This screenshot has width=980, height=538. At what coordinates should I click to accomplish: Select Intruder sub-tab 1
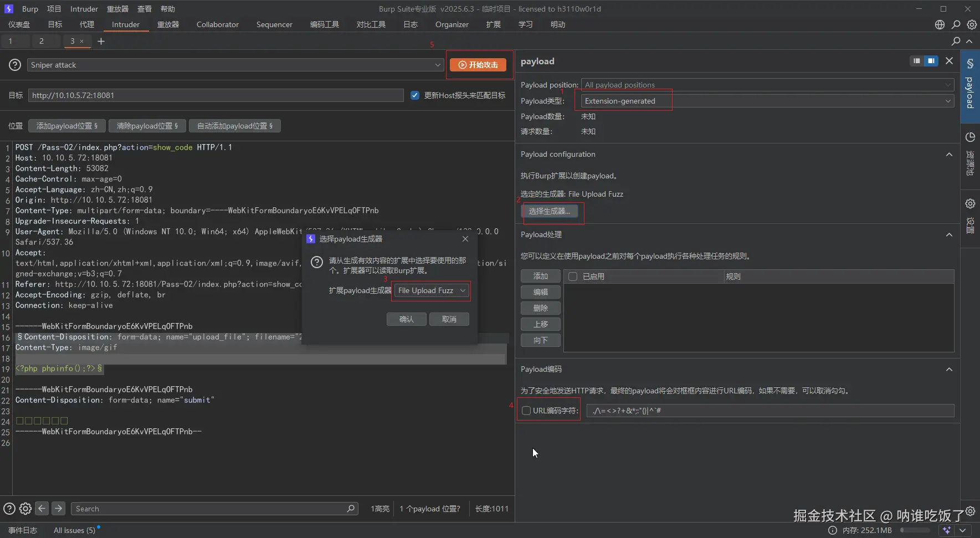pos(10,41)
